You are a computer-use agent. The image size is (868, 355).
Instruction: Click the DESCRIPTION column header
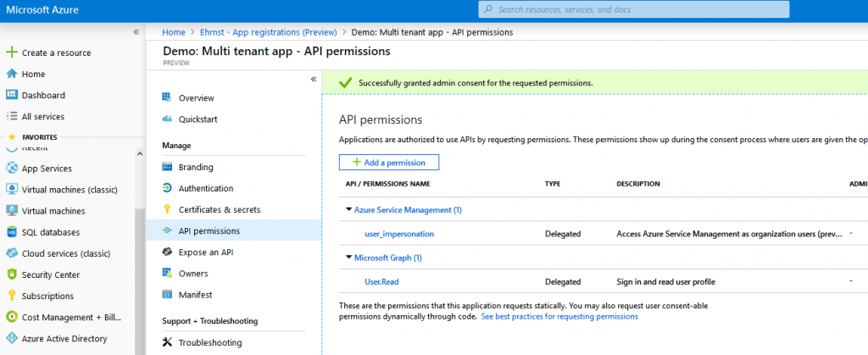click(637, 184)
